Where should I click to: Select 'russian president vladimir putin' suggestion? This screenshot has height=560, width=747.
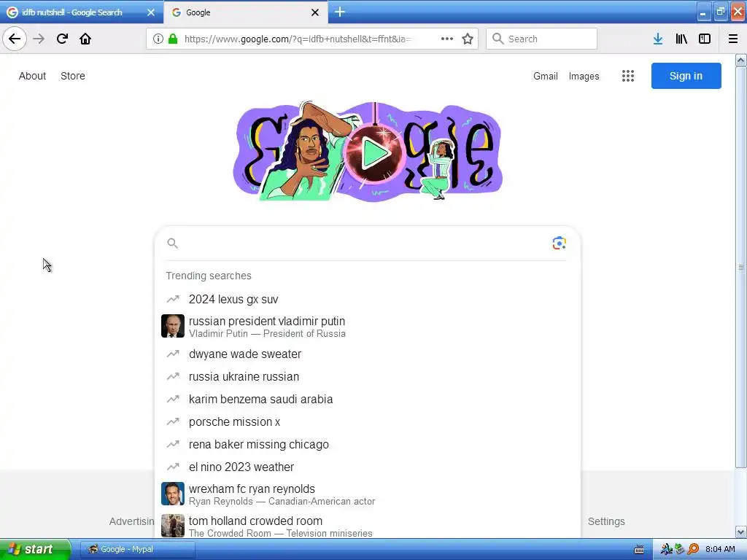click(x=368, y=326)
